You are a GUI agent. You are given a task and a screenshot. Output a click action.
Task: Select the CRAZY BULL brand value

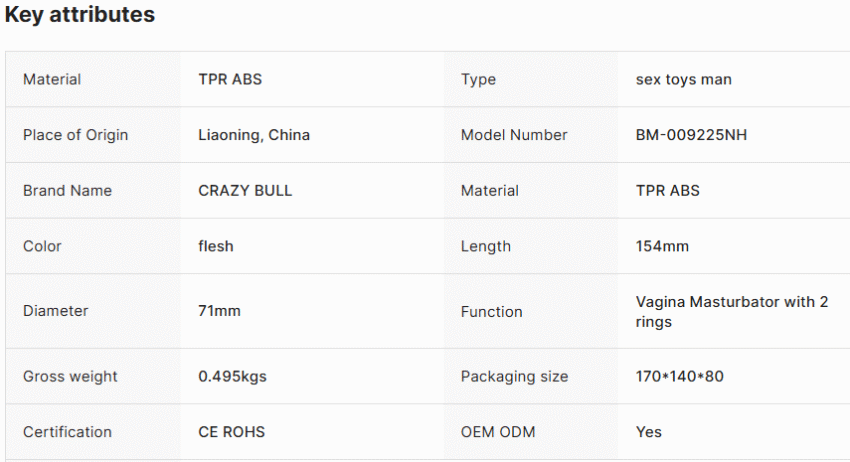click(x=245, y=191)
